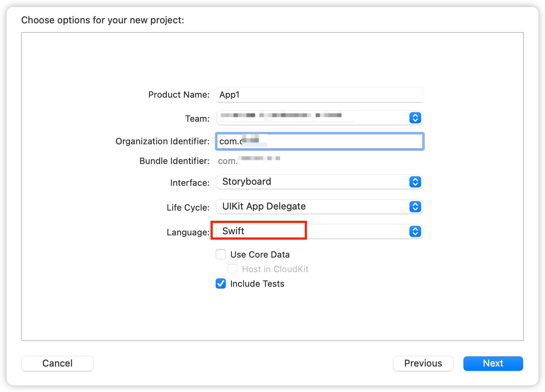Click the dialog heading text

click(103, 20)
